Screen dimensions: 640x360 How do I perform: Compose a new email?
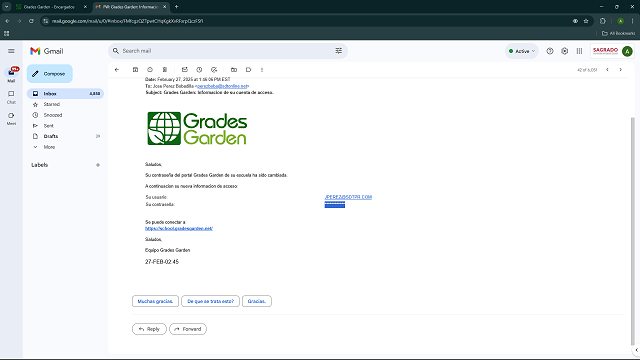click(x=49, y=74)
